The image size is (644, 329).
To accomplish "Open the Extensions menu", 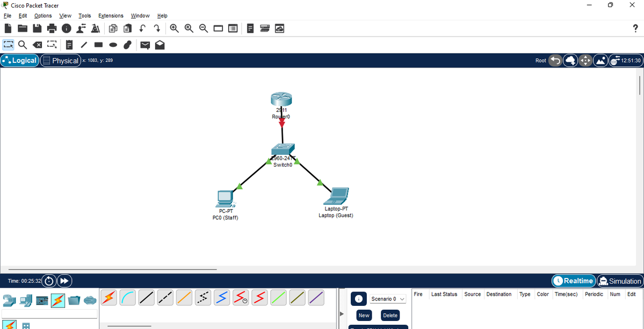I will tap(111, 16).
